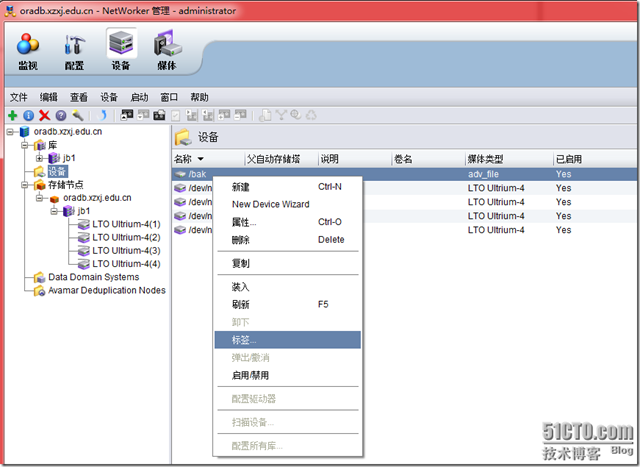Collapse the 存储节点 tree node
Screen dimensions: 640x467
click(x=25, y=185)
